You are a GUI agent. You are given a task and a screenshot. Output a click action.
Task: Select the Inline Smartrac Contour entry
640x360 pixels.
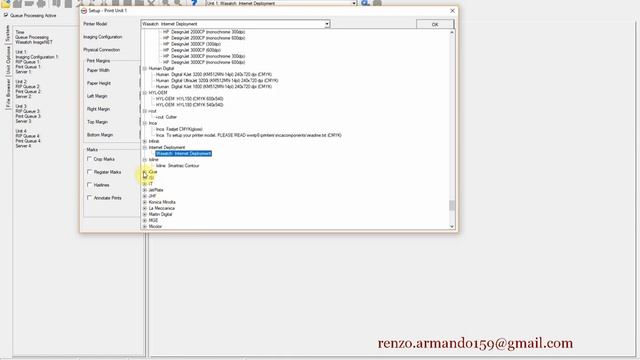coord(178,166)
